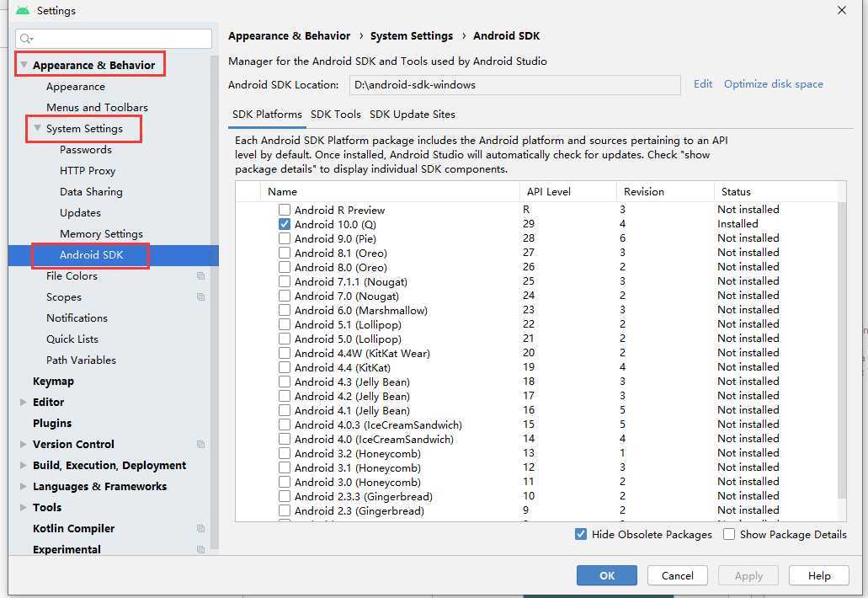This screenshot has height=598, width=868.
Task: Click the SDK platforms list scrollbar
Action: coord(842,350)
